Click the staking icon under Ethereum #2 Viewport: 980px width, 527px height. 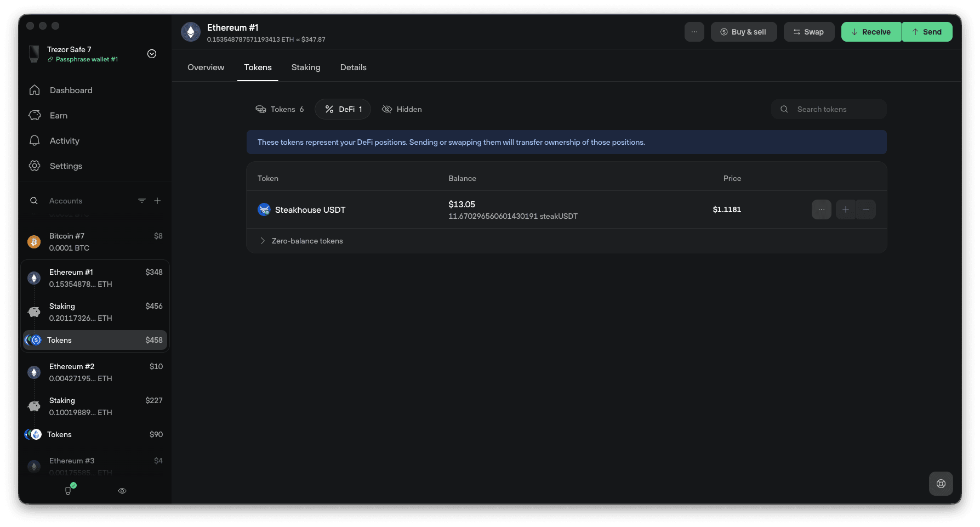[34, 406]
